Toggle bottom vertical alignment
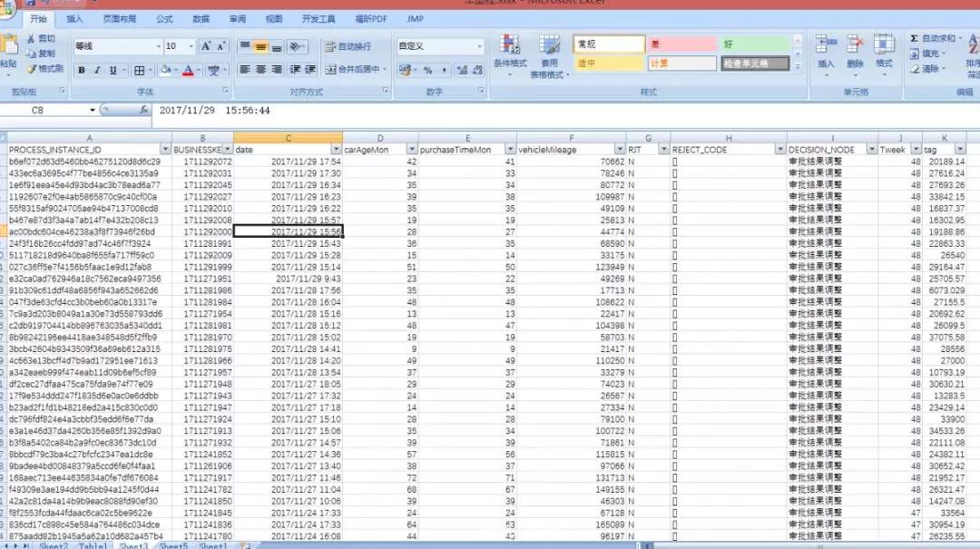 click(276, 46)
